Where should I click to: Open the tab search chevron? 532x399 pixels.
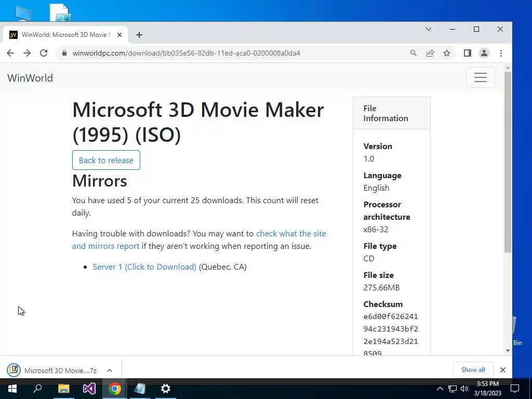click(x=429, y=29)
